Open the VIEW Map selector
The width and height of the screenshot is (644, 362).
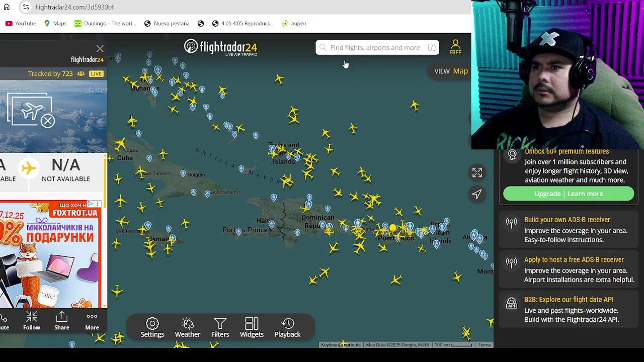[x=451, y=71]
